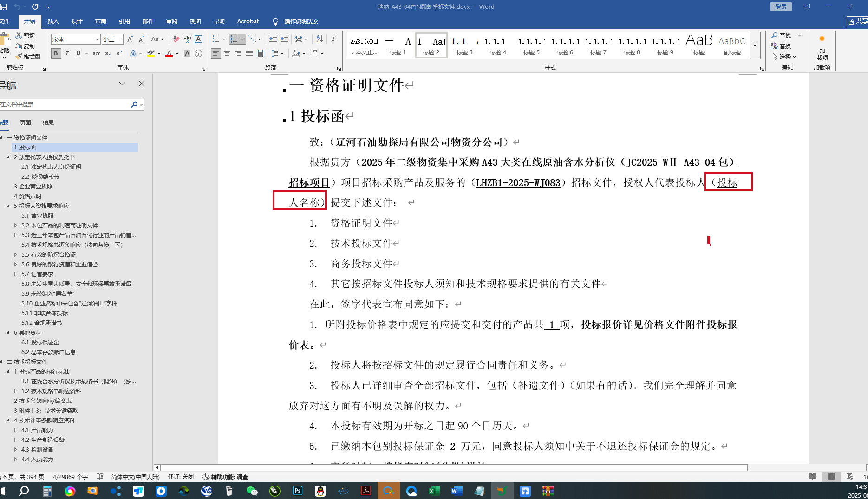Viewport: 868px width, 499px height.
Task: Toggle show/hide paragraph marks
Action: 334,39
